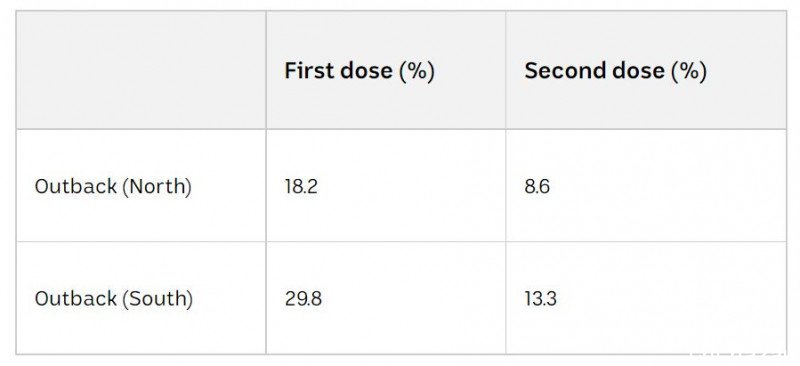
Task: Click '(South)' text in second row
Action: (x=158, y=299)
